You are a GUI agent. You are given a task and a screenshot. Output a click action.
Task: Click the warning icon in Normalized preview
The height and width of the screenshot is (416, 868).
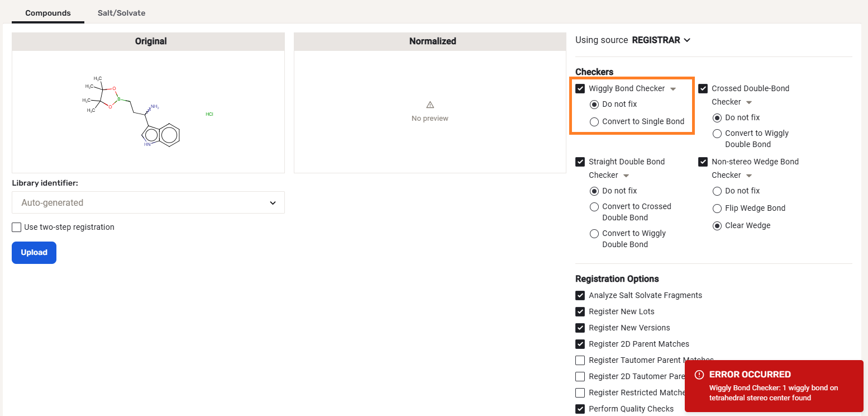click(x=430, y=105)
